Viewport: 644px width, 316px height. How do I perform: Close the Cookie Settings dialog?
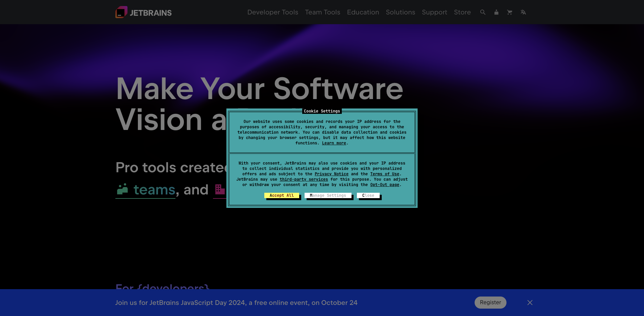[x=368, y=195]
